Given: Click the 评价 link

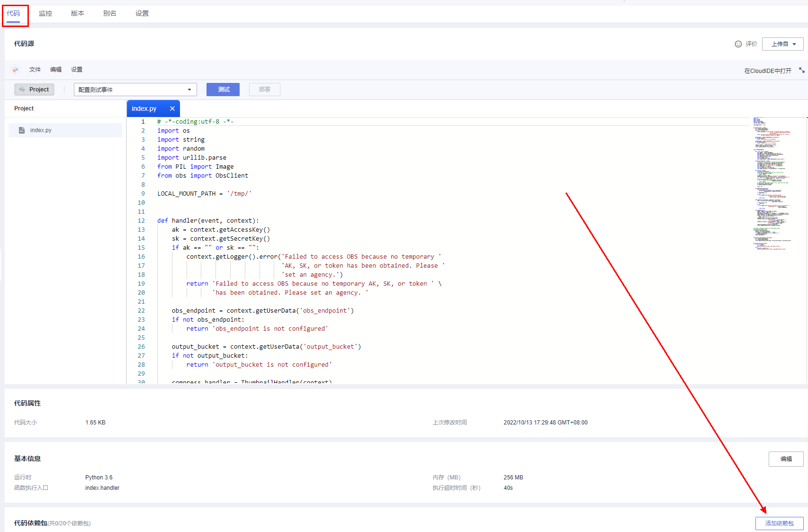Looking at the screenshot, I should pos(751,44).
